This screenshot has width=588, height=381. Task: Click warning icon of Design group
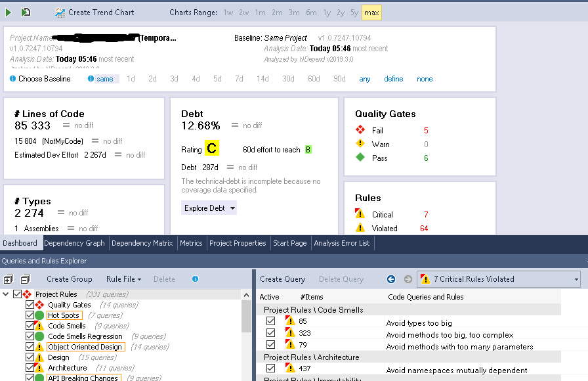click(39, 357)
